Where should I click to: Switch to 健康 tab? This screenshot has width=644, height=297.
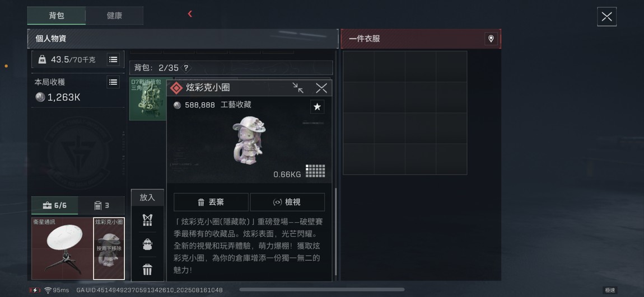click(114, 16)
